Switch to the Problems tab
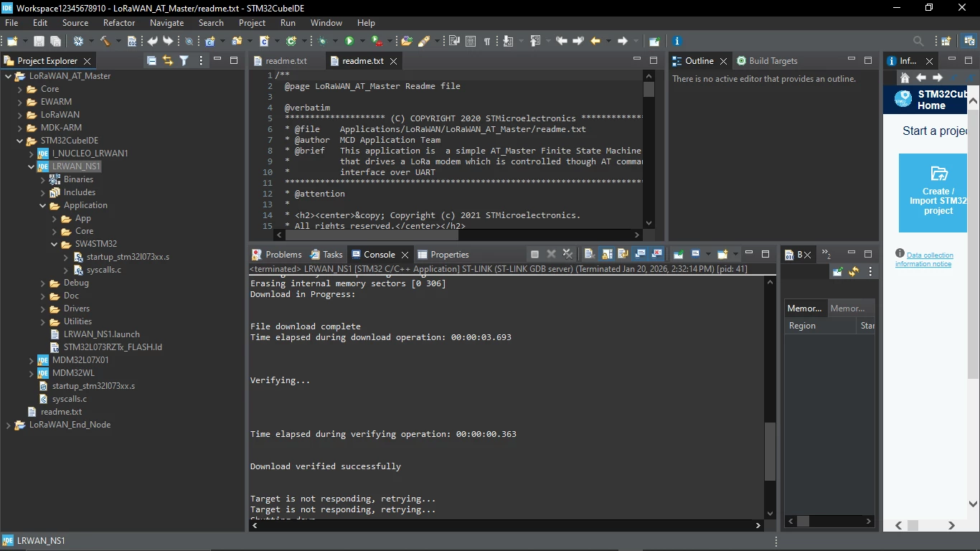 click(x=276, y=254)
